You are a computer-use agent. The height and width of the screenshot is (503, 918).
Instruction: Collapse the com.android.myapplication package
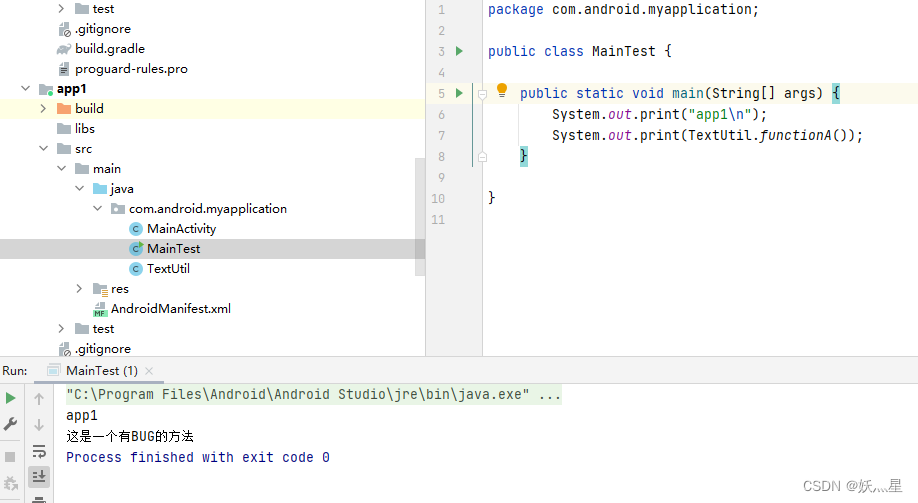tap(98, 208)
